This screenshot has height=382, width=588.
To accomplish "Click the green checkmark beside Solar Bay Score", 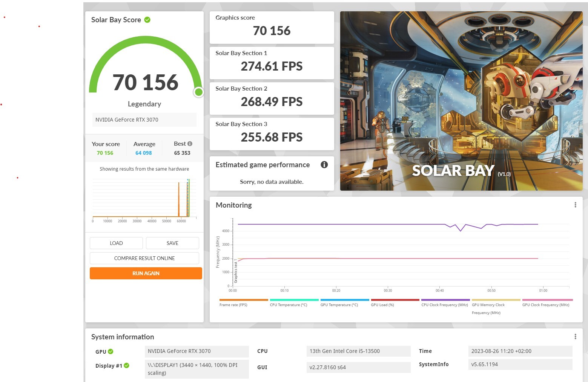I will [x=147, y=20].
